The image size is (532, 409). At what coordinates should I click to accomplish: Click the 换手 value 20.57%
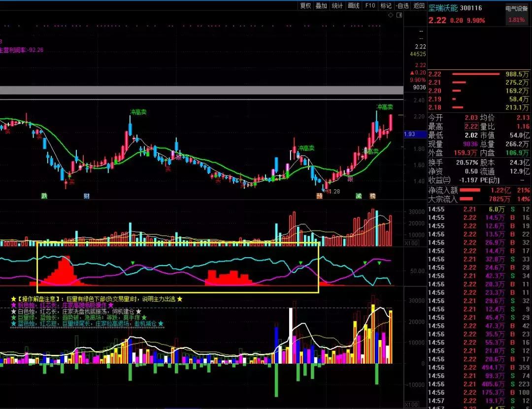[x=467, y=163]
